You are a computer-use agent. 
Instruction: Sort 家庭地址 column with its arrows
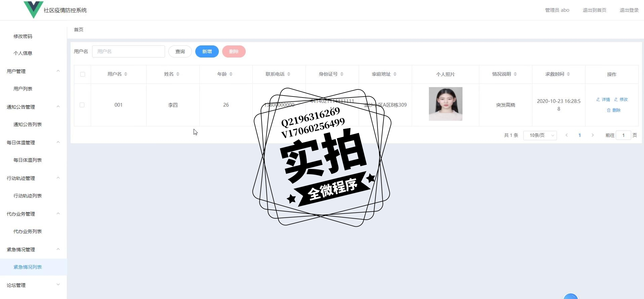[395, 74]
